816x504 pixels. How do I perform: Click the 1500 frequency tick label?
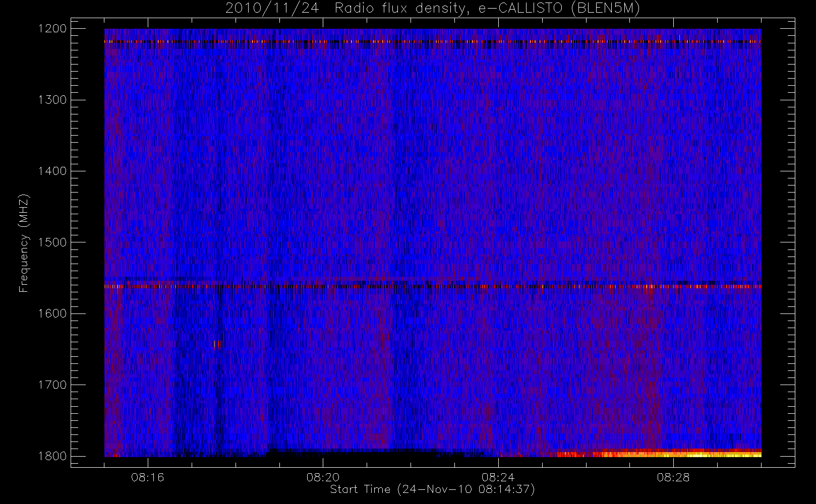click(x=52, y=242)
